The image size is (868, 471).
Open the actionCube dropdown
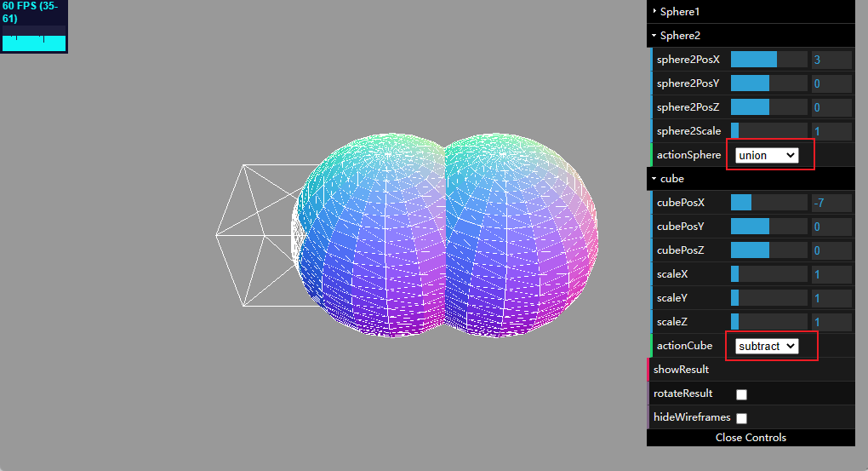pos(766,346)
